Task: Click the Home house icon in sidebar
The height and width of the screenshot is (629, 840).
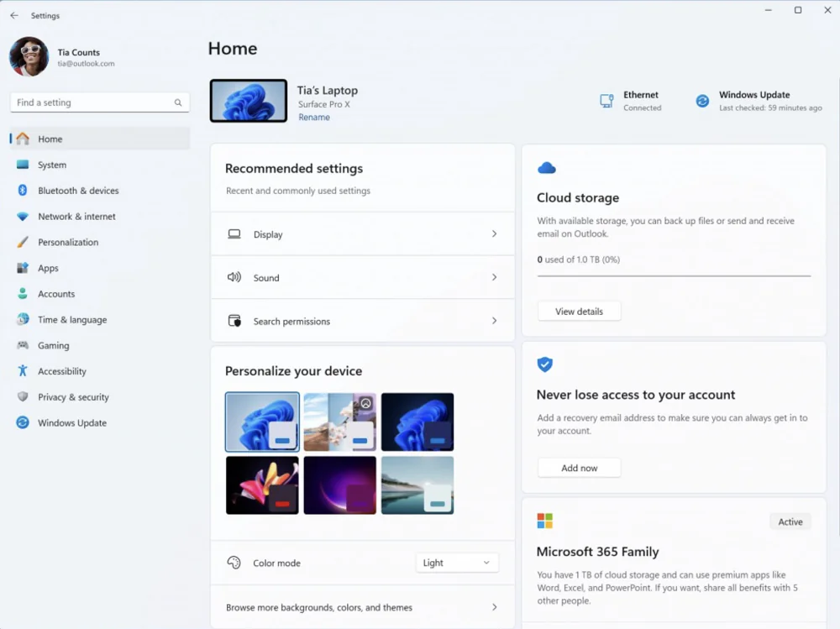Action: click(x=23, y=139)
